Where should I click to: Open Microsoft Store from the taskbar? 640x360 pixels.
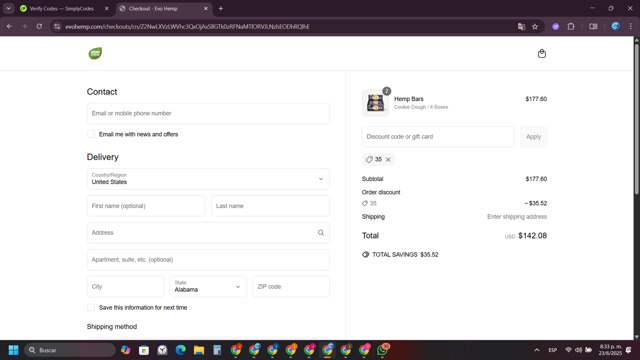tap(144, 350)
